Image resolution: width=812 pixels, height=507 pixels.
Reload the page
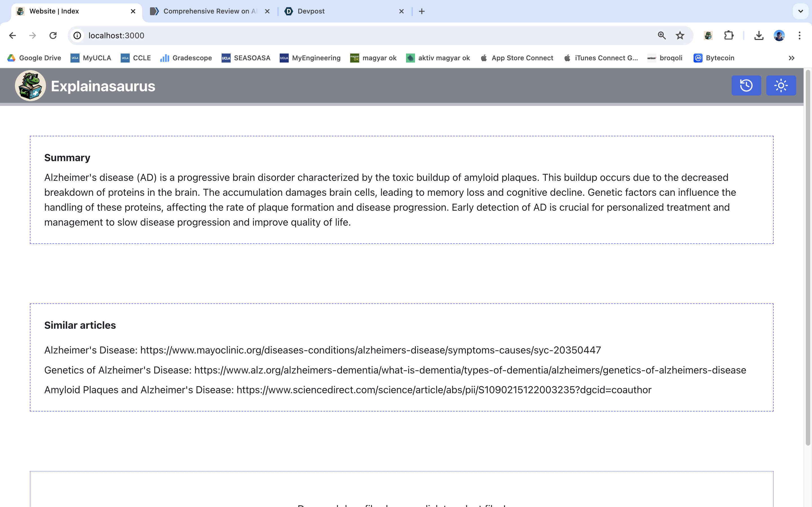(x=53, y=35)
